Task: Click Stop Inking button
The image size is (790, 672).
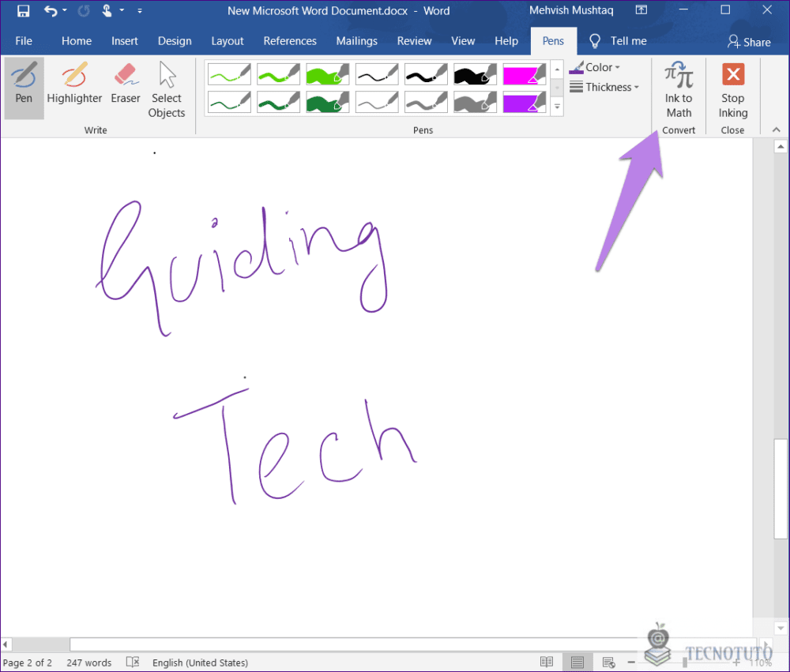Action: click(x=733, y=90)
